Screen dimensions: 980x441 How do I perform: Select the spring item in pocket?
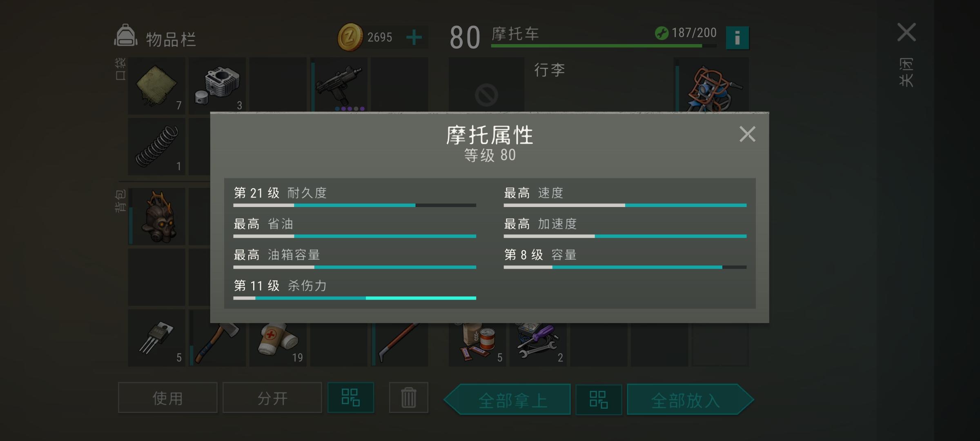click(157, 147)
